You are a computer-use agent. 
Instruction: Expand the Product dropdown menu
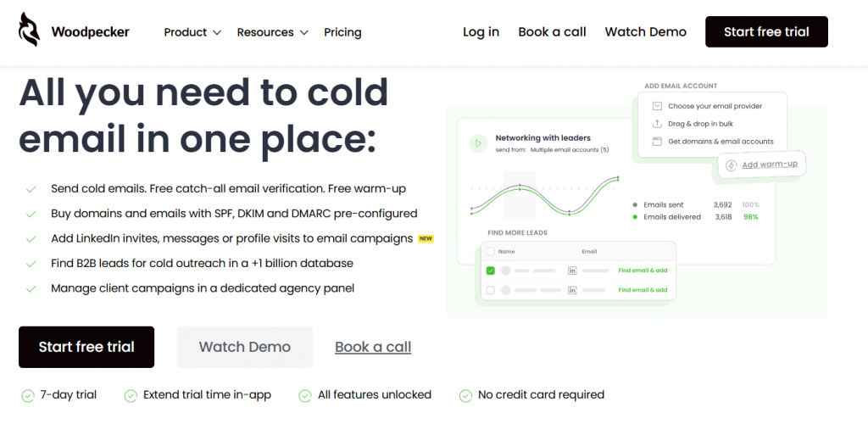click(x=192, y=32)
